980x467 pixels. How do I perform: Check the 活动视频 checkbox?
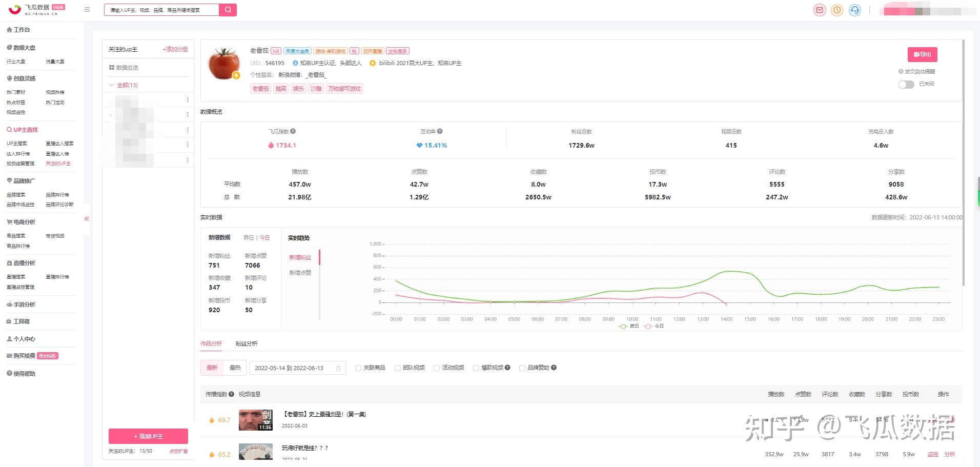pos(437,368)
